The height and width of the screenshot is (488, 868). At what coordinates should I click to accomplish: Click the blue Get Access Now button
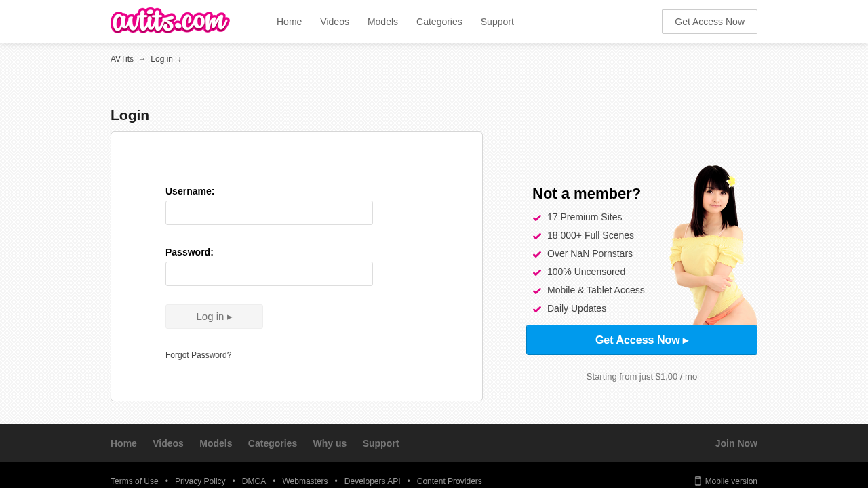point(642,340)
